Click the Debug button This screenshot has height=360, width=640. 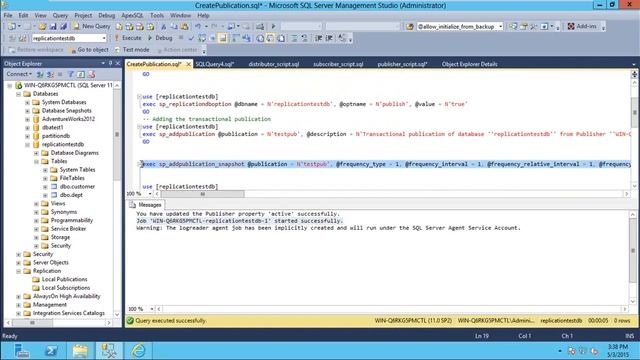(160, 38)
